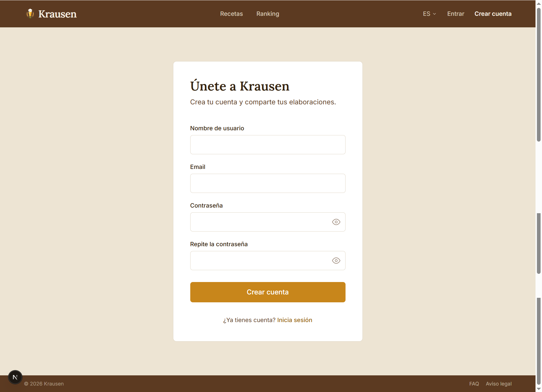
Task: Open the Ranking page
Action: tap(268, 14)
